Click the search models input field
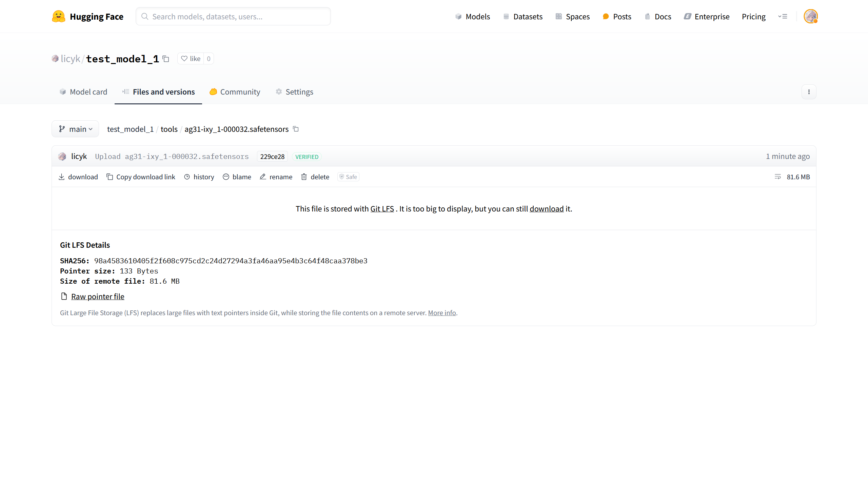 pos(233,17)
